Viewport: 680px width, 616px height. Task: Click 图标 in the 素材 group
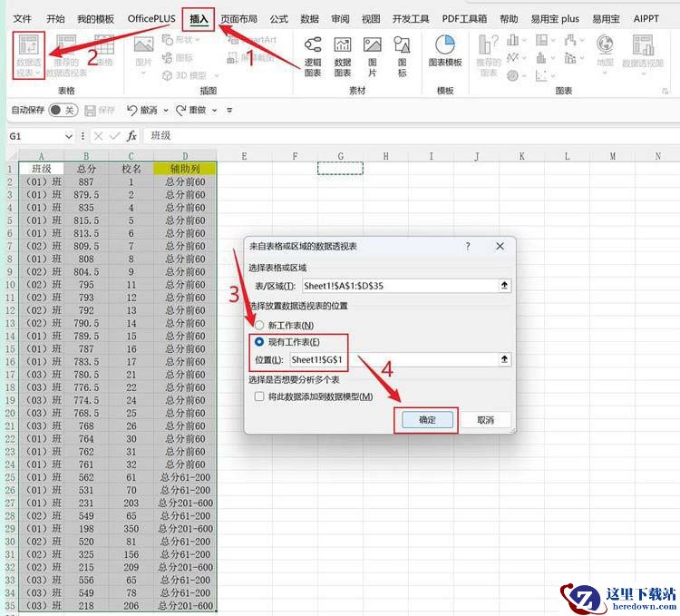click(402, 57)
